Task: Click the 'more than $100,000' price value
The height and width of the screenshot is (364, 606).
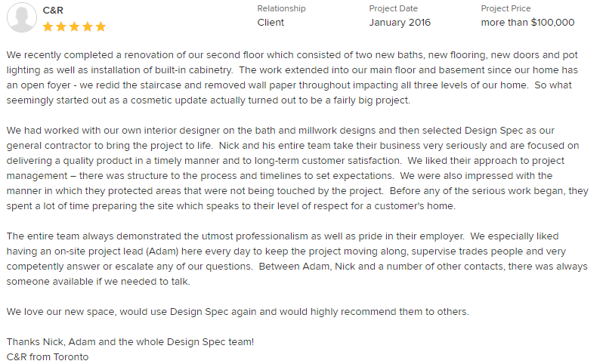Action: (x=527, y=23)
